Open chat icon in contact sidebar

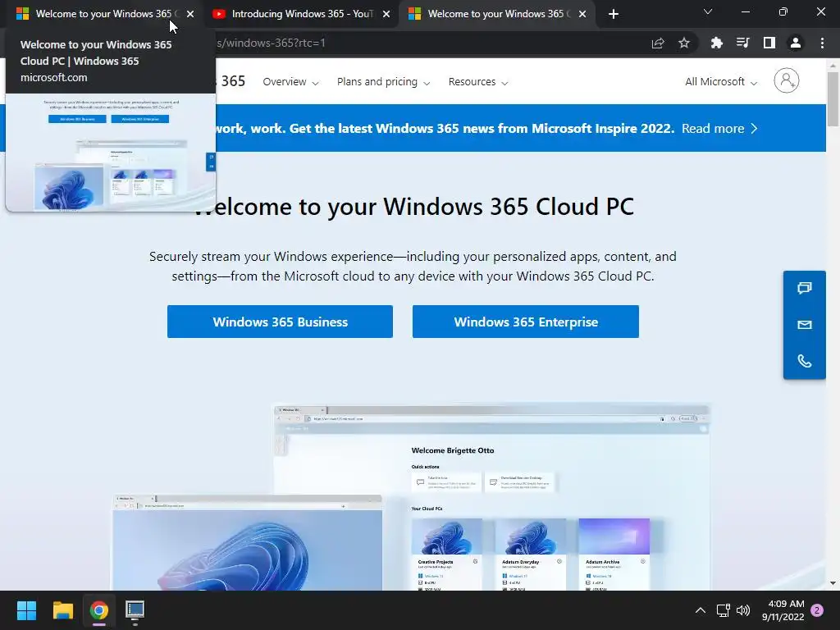805,288
